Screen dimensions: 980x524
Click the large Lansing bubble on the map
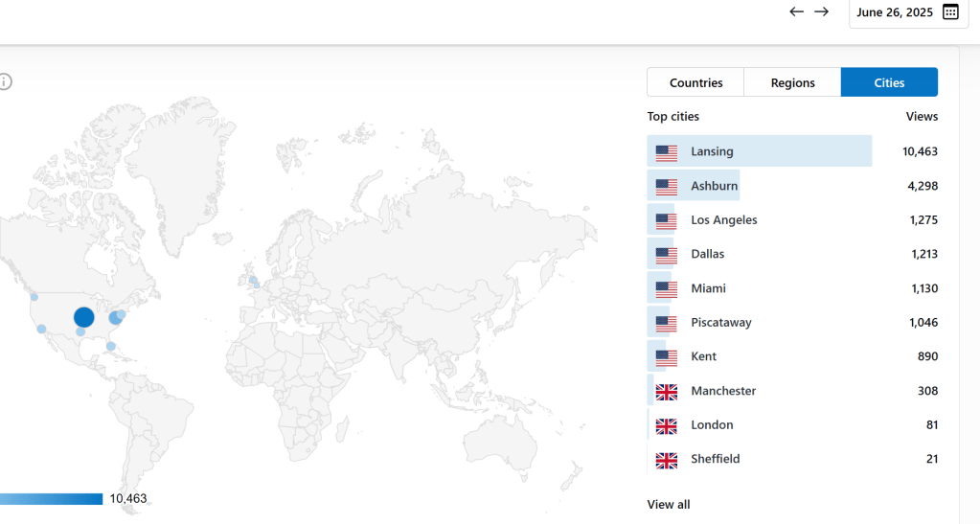(84, 317)
